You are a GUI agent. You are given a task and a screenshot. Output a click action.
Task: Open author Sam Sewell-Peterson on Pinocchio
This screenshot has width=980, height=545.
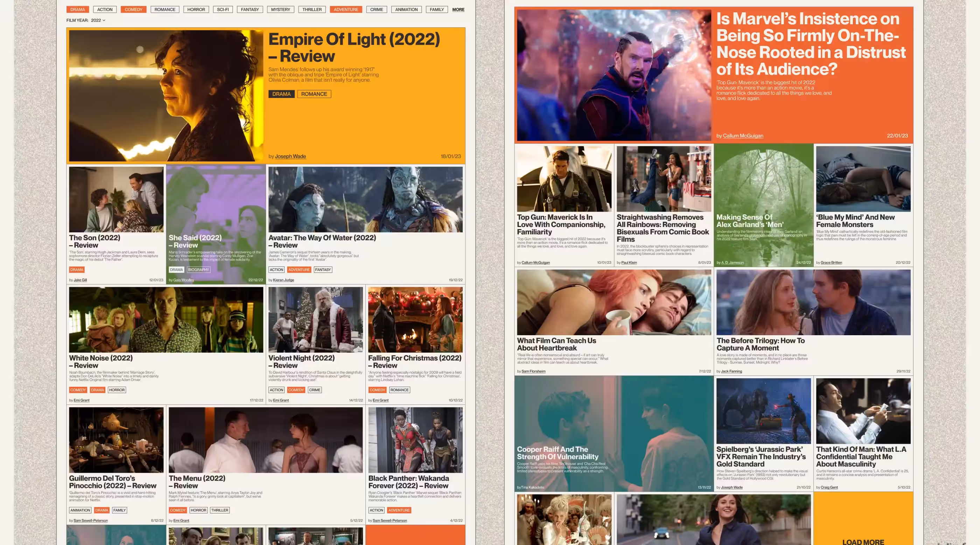point(91,520)
